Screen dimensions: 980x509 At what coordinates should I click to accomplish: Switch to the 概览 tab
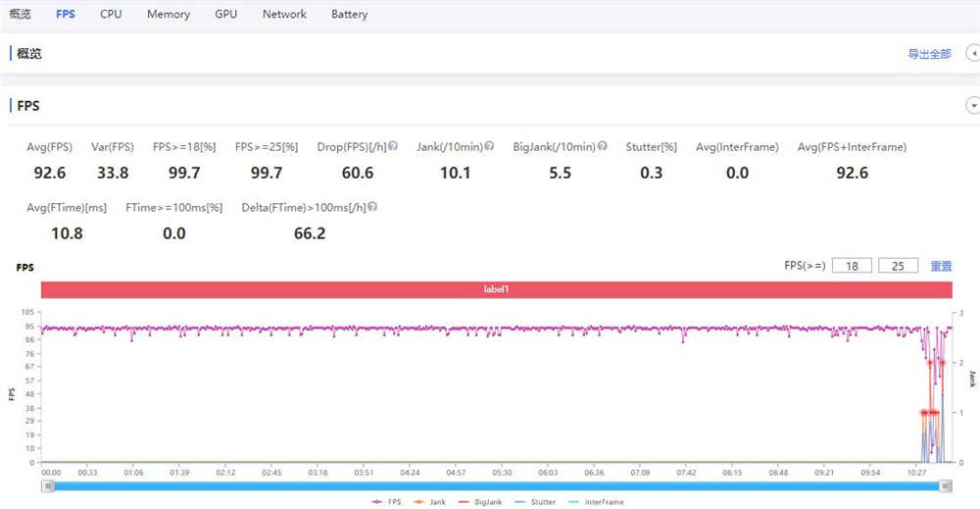pyautogui.click(x=20, y=14)
